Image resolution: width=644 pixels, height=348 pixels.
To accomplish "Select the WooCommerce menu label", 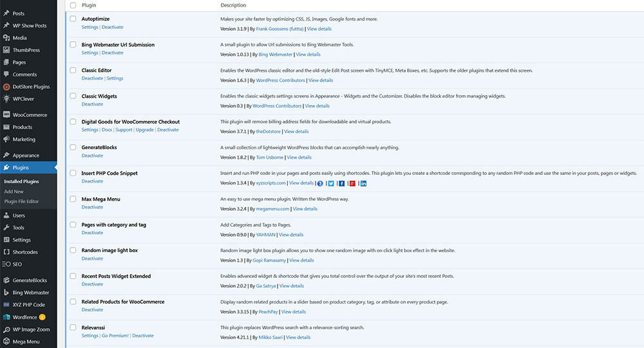I will (x=30, y=115).
